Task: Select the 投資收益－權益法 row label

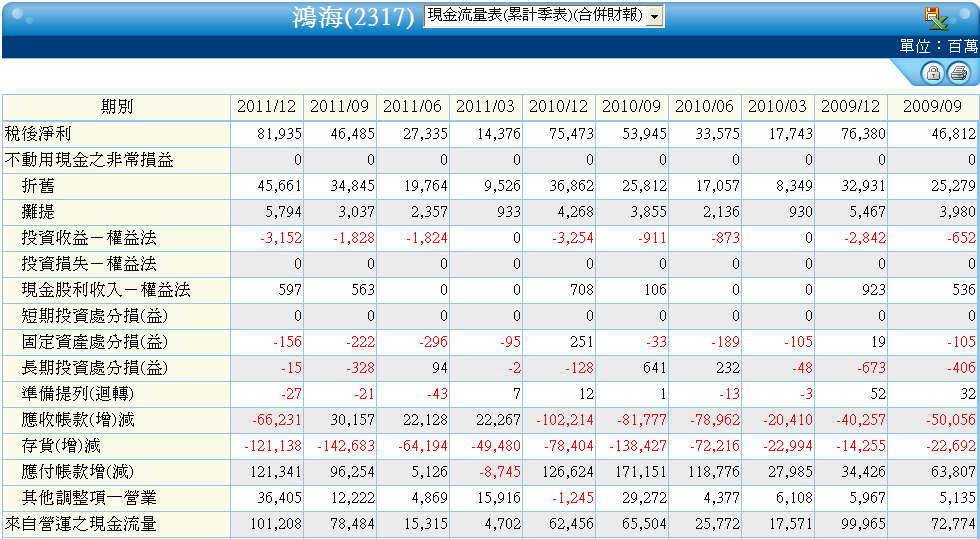Action: tap(89, 238)
